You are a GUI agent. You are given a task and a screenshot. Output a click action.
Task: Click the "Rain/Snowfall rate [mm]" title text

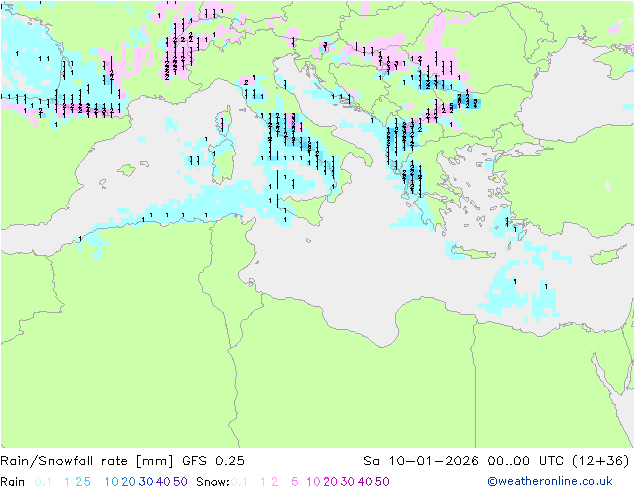(87, 461)
